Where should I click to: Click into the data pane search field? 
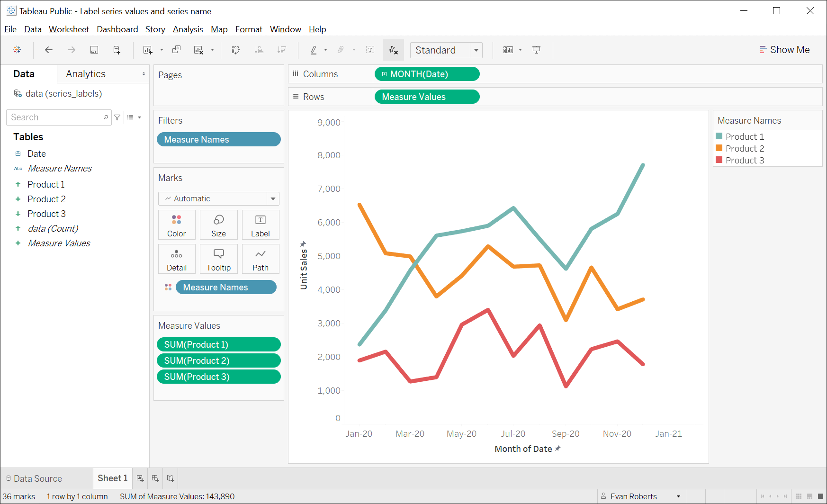click(54, 117)
